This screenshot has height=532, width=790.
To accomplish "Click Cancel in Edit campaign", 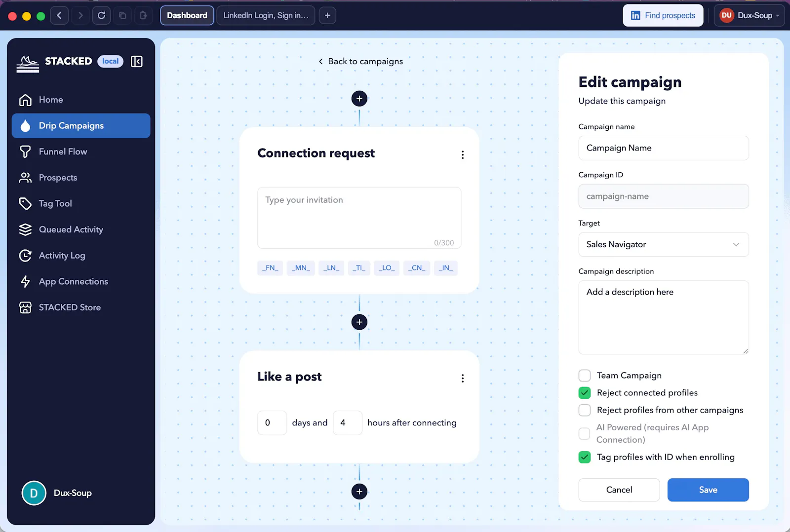I will (619, 490).
